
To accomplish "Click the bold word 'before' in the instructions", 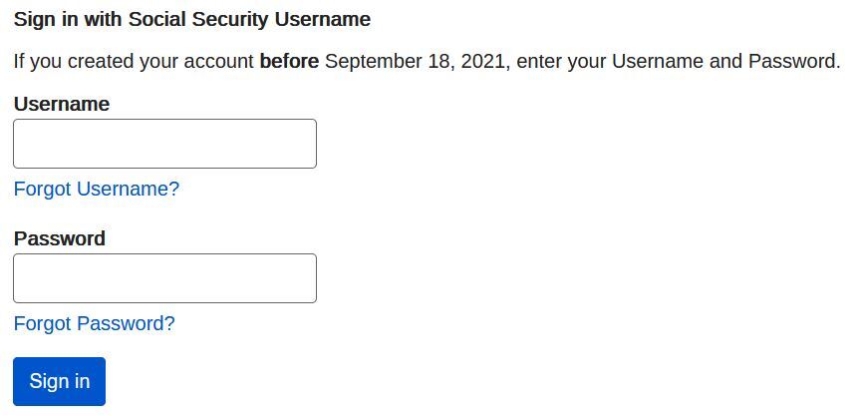I will click(x=289, y=61).
